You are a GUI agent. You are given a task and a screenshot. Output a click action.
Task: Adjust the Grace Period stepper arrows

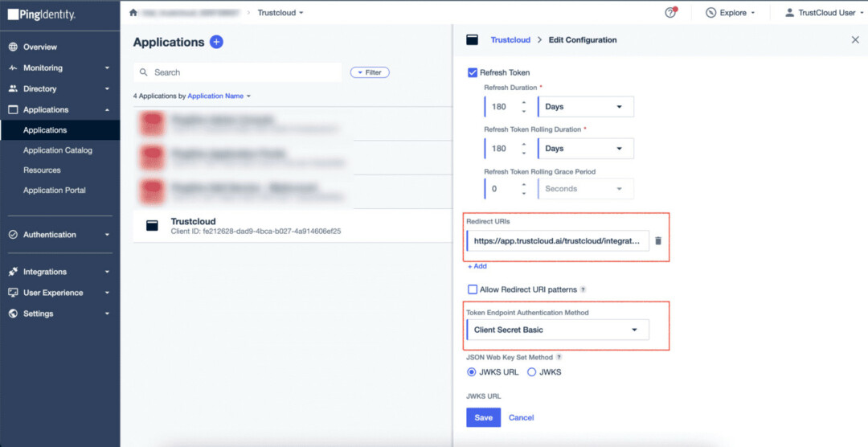tap(524, 189)
